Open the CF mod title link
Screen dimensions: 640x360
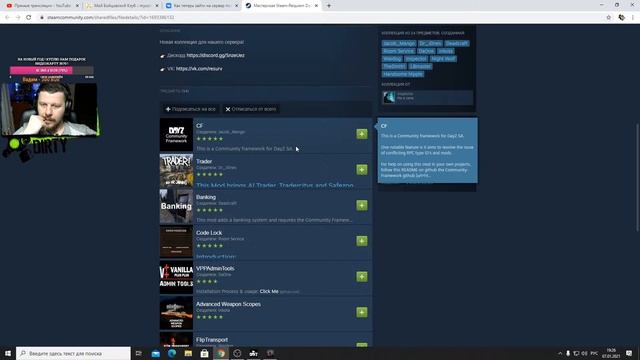199,126
